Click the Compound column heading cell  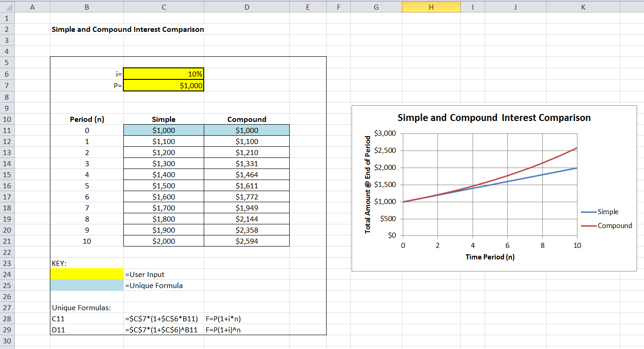tap(247, 119)
